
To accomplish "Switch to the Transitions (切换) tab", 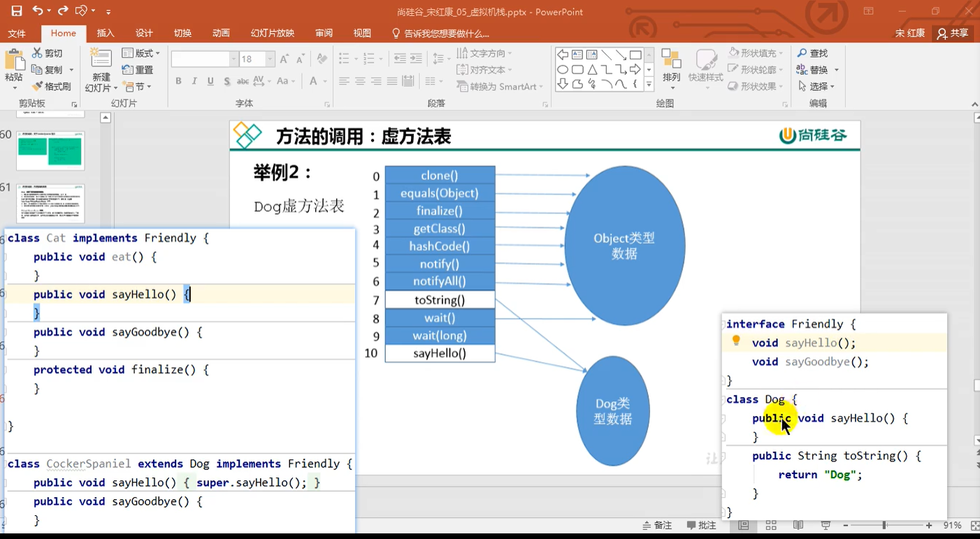I will tap(182, 34).
